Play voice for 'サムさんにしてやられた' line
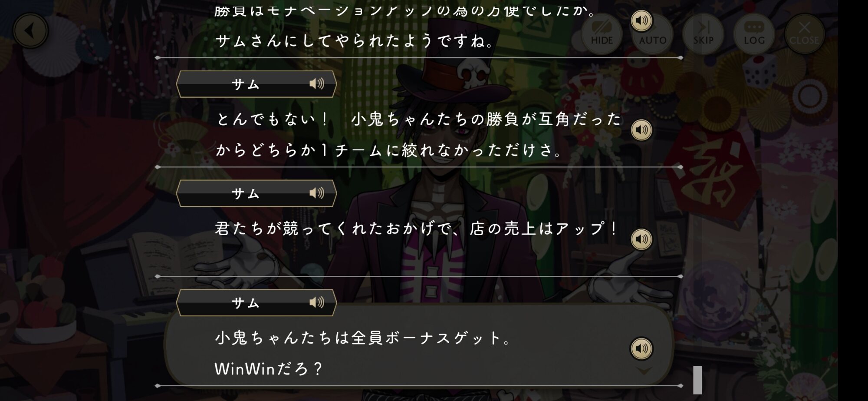The image size is (868, 401). pos(641,20)
